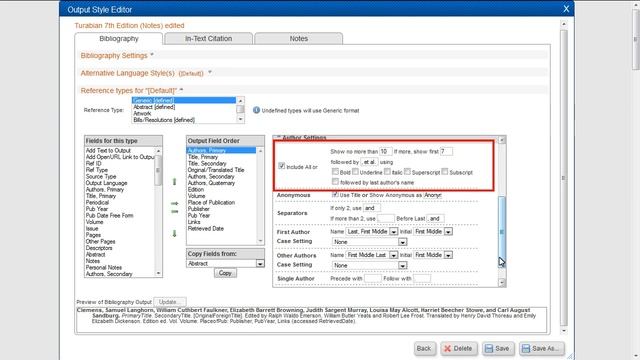Screen dimensions: 640x360
Task: Switch to the Bibliography tab
Action: pos(119,38)
